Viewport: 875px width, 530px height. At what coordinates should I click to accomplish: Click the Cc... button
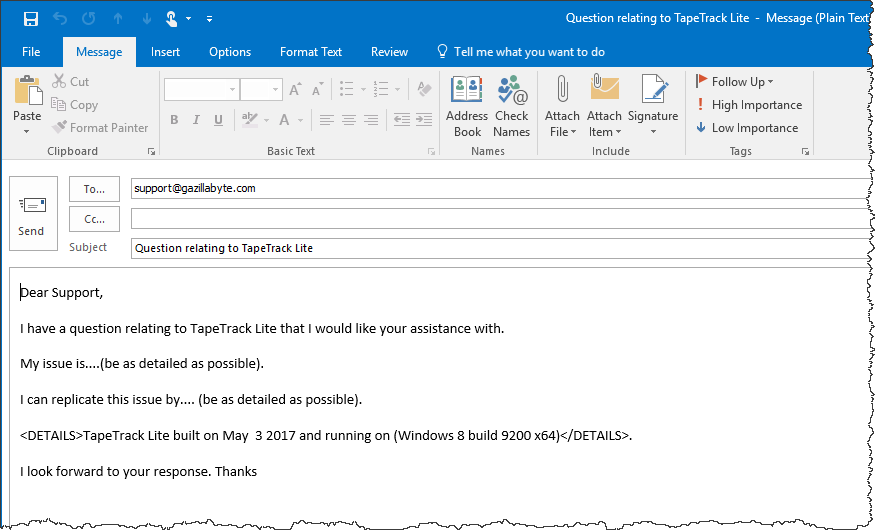(94, 219)
